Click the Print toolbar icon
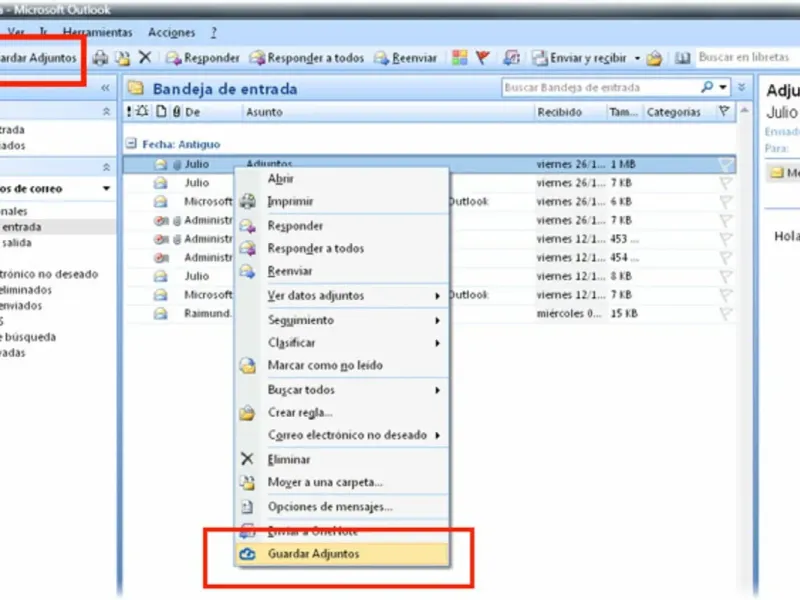 (x=100, y=58)
